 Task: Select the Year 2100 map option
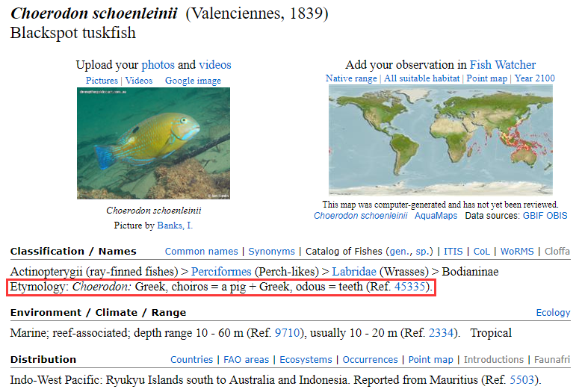click(534, 78)
